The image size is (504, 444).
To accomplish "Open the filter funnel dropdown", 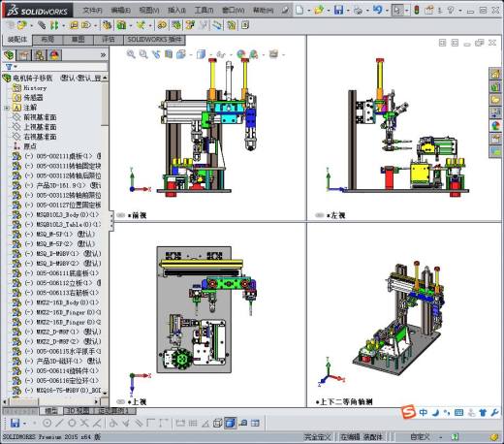I will [11, 67].
